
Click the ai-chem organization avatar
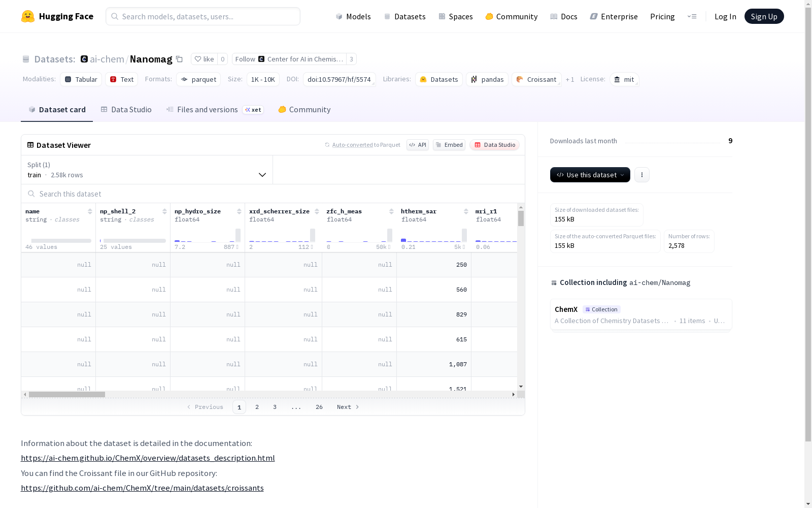pos(84,59)
